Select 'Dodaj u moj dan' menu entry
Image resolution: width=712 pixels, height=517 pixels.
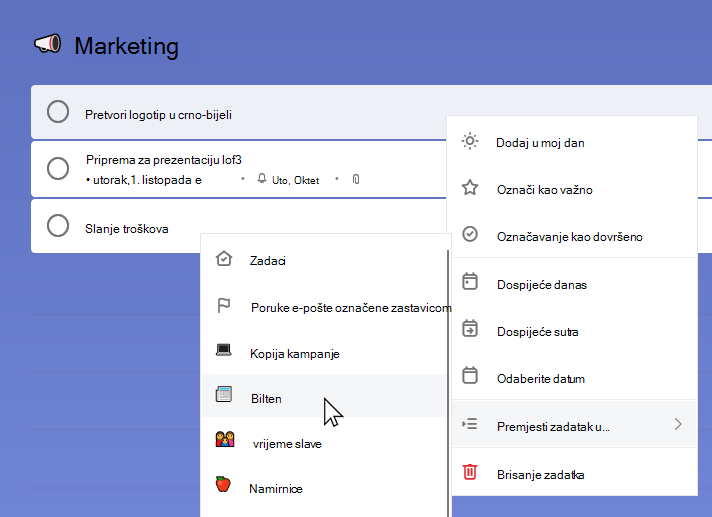[x=572, y=143]
